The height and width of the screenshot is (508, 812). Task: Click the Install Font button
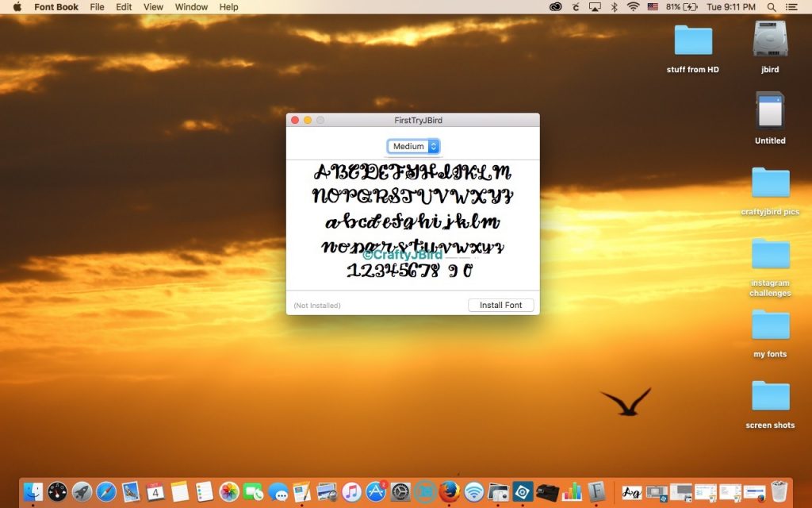(501, 305)
